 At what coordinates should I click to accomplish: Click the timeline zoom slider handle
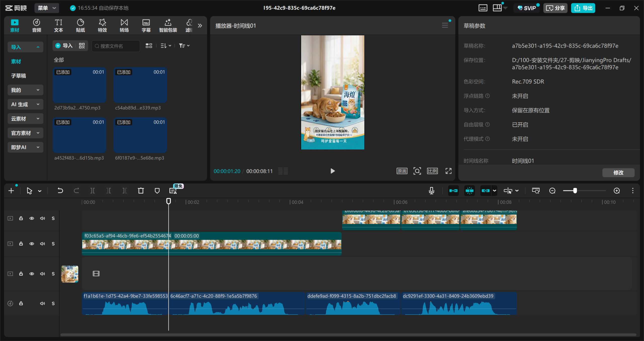coord(575,191)
